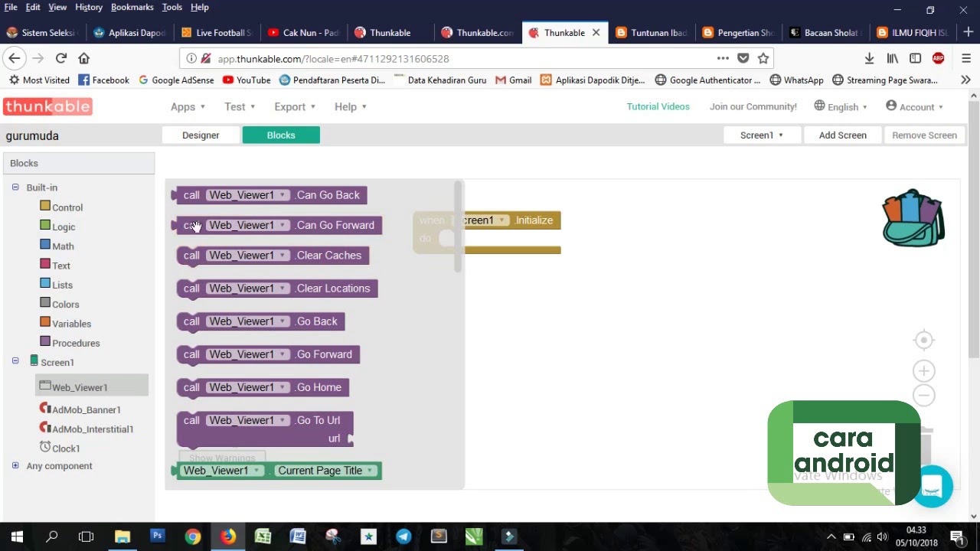Expand the Any component section
The image size is (980, 551).
click(15, 465)
